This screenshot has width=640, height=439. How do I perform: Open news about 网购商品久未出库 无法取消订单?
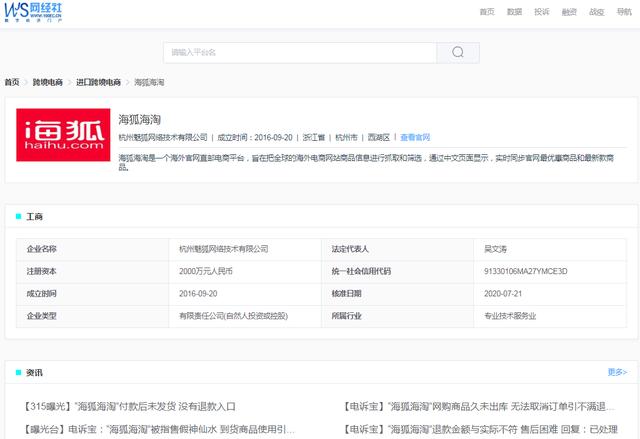(478, 406)
